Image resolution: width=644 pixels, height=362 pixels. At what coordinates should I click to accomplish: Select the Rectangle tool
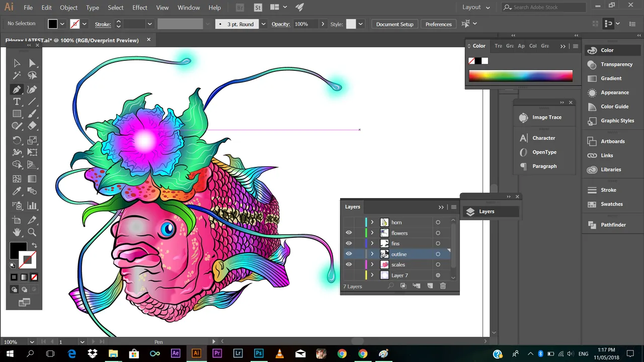(x=17, y=114)
